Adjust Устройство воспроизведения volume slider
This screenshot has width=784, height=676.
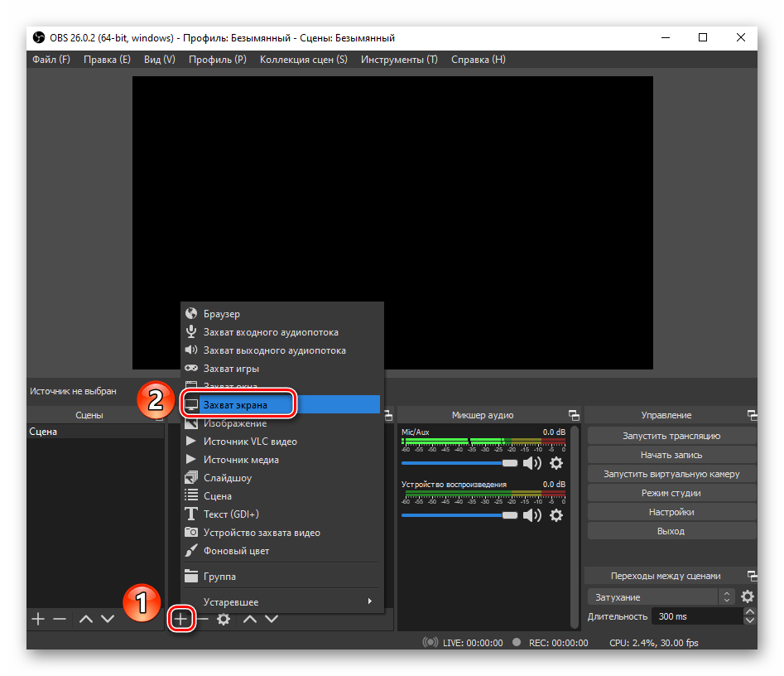click(459, 515)
